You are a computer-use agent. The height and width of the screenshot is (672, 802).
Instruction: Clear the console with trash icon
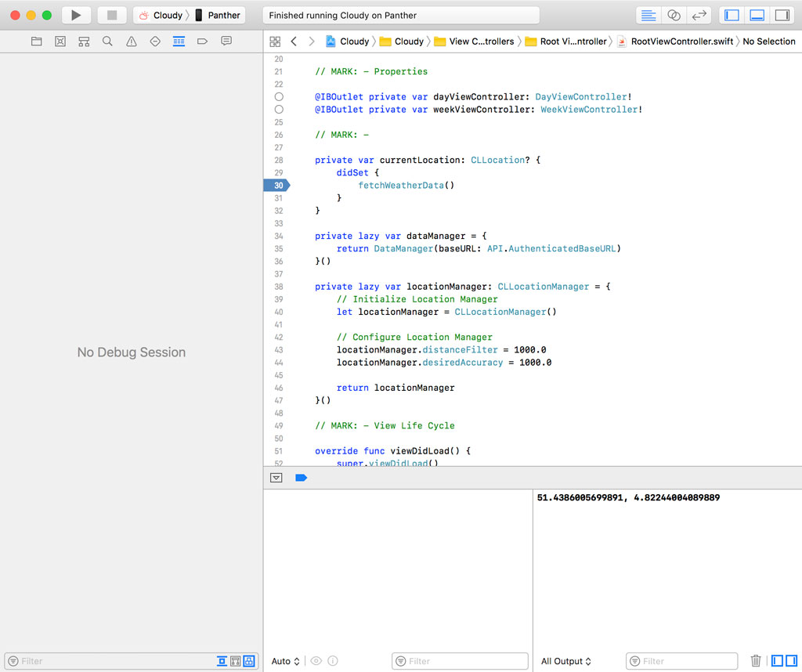pos(755,660)
